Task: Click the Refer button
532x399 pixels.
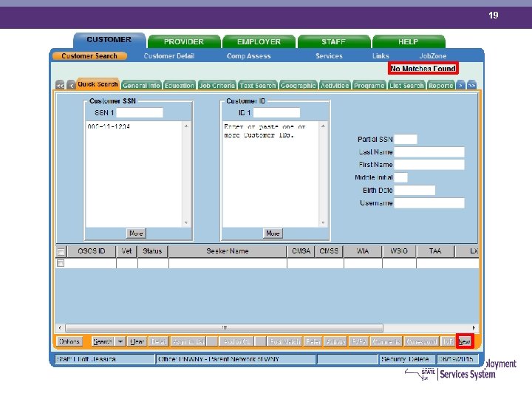Action: [313, 341]
